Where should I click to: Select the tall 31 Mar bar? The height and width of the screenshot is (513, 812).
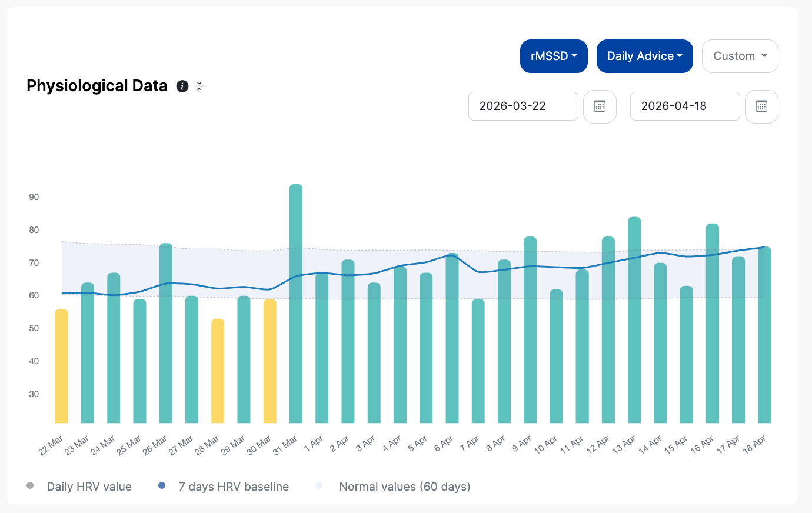(296, 304)
